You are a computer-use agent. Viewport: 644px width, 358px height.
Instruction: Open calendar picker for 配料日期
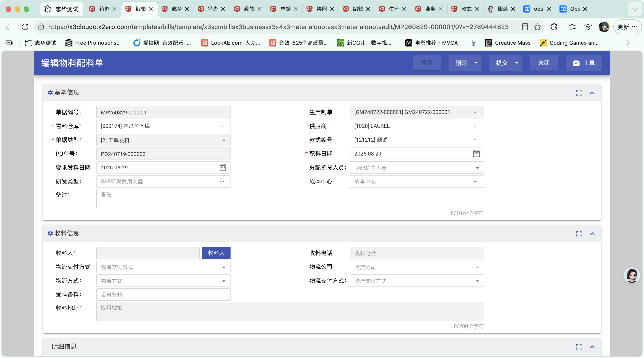pos(476,154)
